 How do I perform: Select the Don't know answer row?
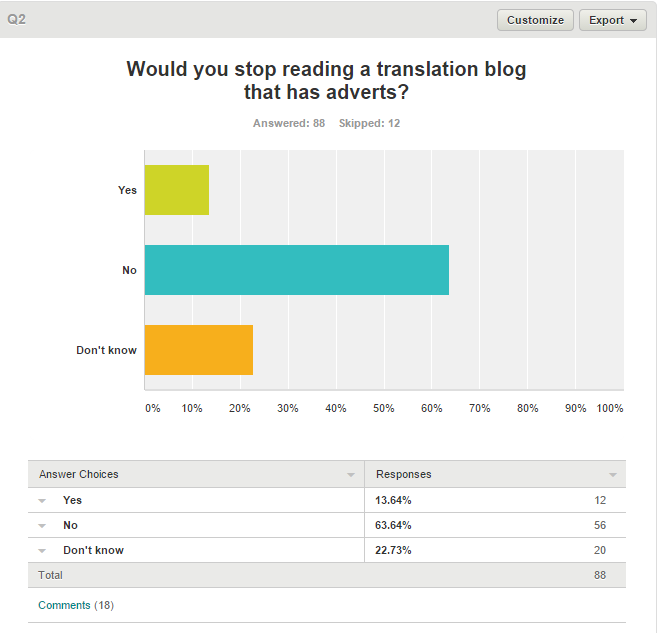tap(327, 550)
